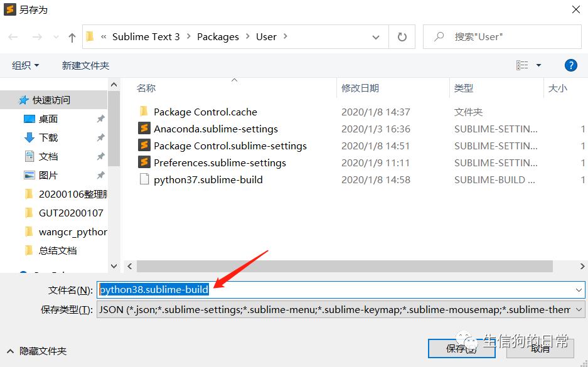Viewport: 588px width, 367px height.
Task: Select Package Control.cache folder
Action: [205, 112]
